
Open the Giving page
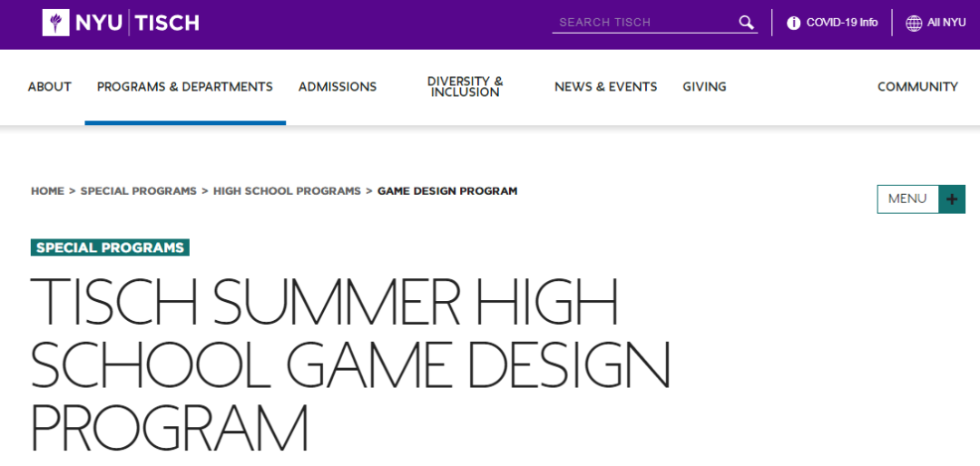coord(704,87)
